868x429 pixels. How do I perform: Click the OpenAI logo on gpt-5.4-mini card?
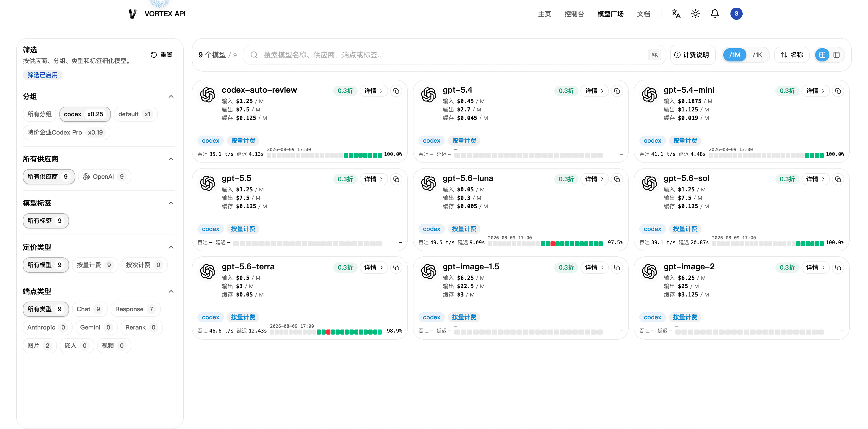[649, 95]
